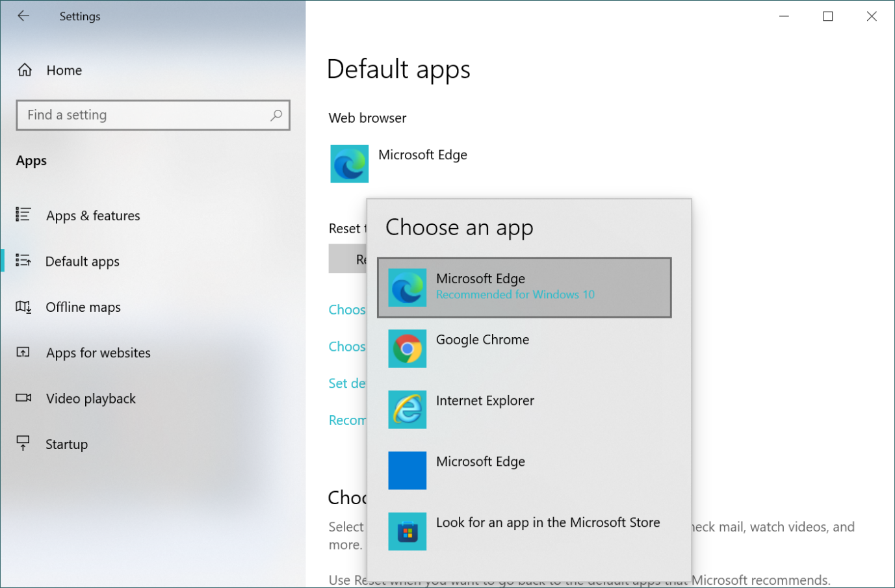Click the Google Chrome icon

tap(408, 348)
